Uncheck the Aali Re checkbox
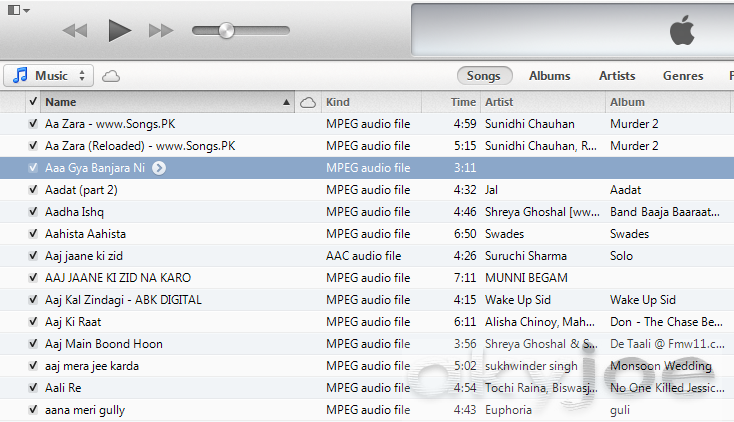Viewport: 734px width, 422px height. 33,388
